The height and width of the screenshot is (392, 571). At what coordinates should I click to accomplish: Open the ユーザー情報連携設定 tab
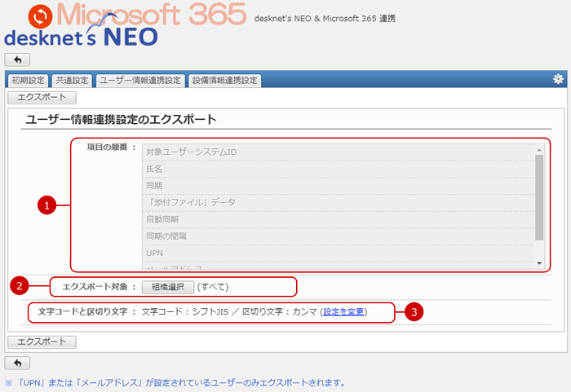coord(140,81)
